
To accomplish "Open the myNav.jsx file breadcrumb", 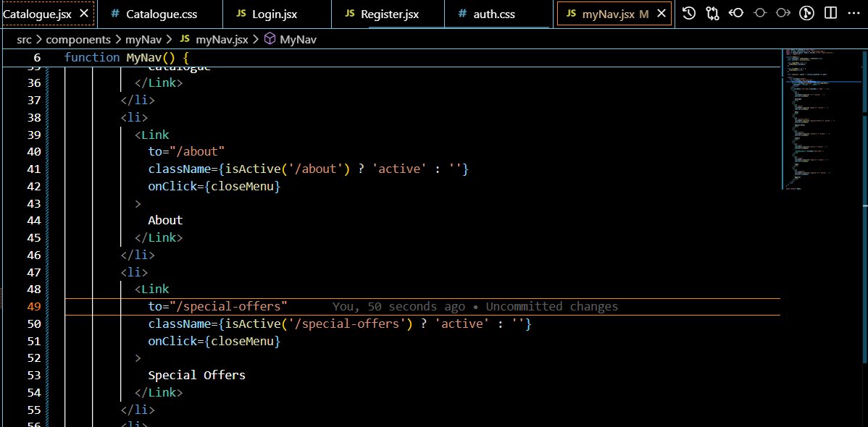I will (x=213, y=39).
